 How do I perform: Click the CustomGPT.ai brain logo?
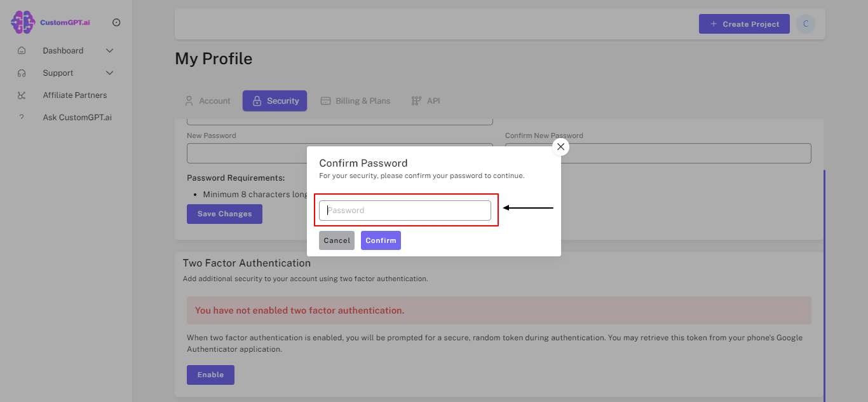[x=22, y=22]
